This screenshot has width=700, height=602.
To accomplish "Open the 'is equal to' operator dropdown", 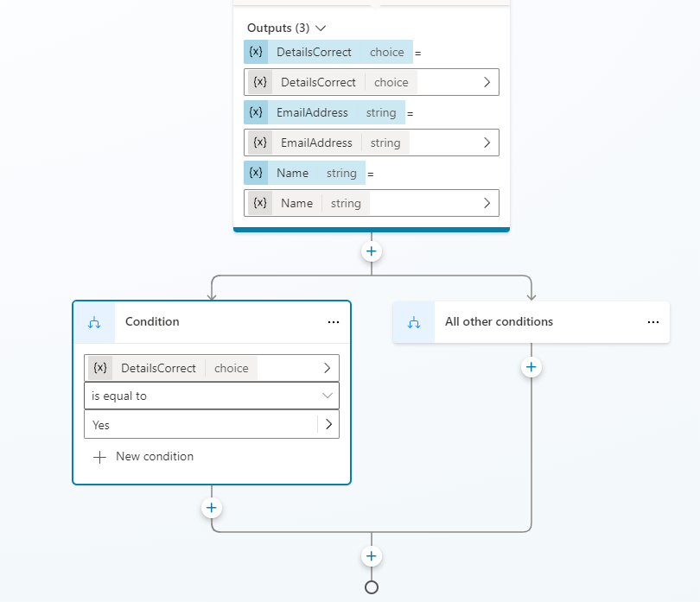I will pos(212,396).
